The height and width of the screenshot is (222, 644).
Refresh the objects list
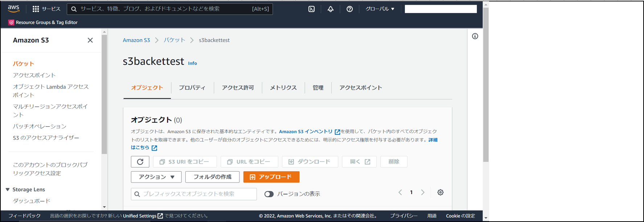[140, 162]
